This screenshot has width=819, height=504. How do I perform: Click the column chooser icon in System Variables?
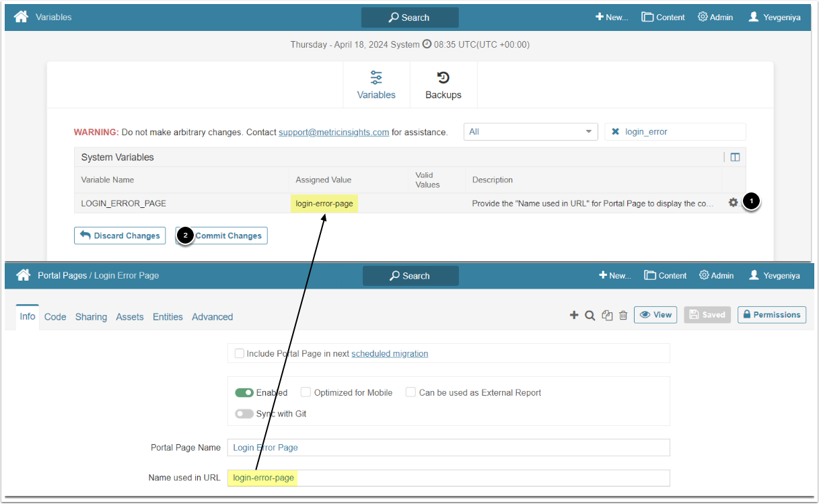(x=735, y=157)
